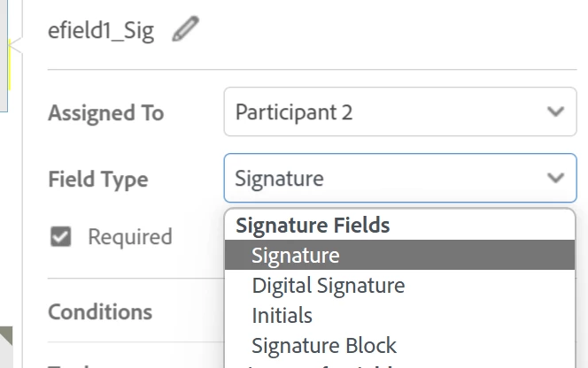Toggle the Required checkbox
Image resolution: width=588 pixels, height=368 pixels.
60,236
